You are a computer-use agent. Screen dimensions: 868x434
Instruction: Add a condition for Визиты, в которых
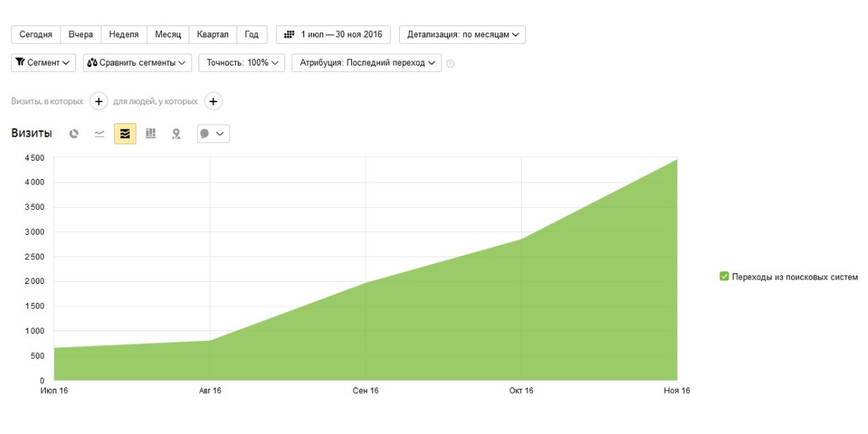[x=99, y=101]
